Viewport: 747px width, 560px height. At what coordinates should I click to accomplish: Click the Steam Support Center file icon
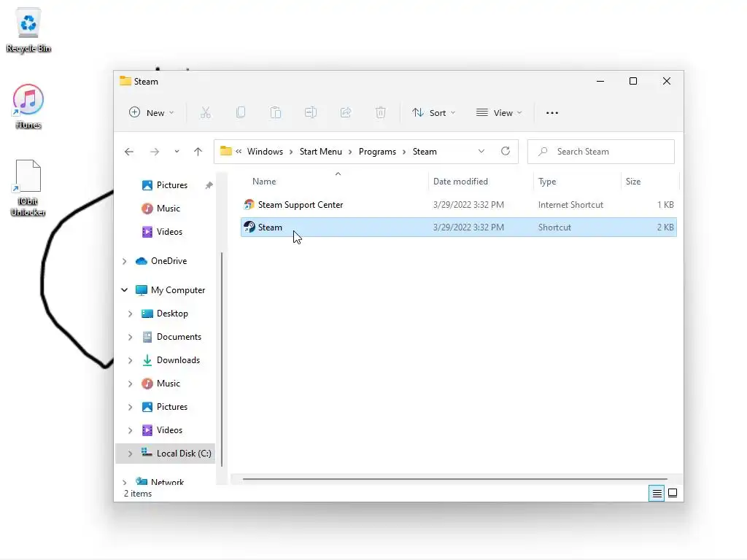pos(249,205)
